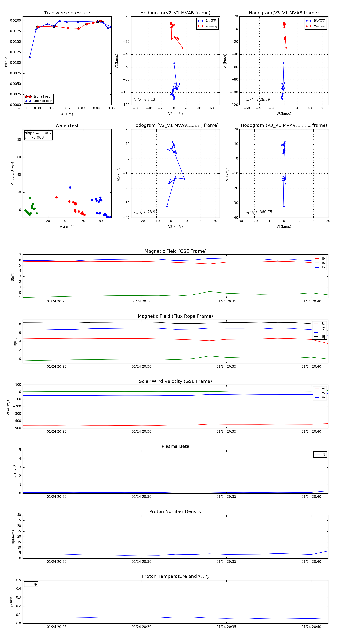351x644 pixels.
Task: Click the 'WalenTest' plot title
Action: click(67, 125)
